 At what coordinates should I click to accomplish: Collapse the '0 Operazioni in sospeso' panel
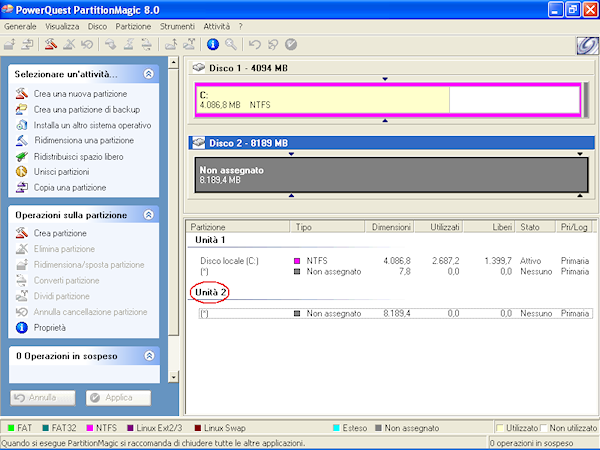148,356
